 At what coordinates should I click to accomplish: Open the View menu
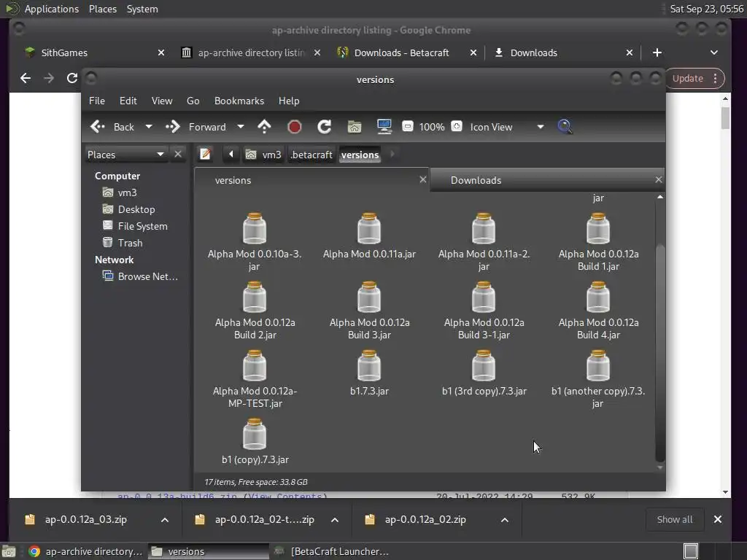coord(161,101)
